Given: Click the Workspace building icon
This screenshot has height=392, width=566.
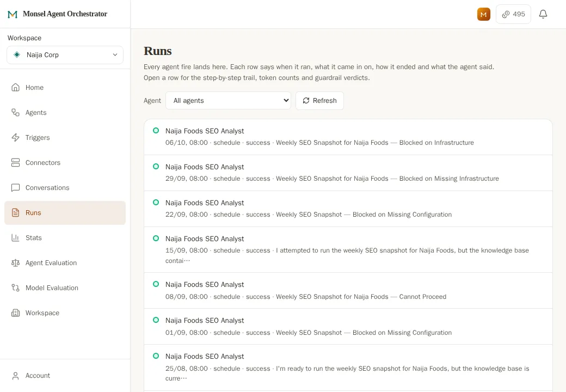Looking at the screenshot, I should [x=16, y=313].
